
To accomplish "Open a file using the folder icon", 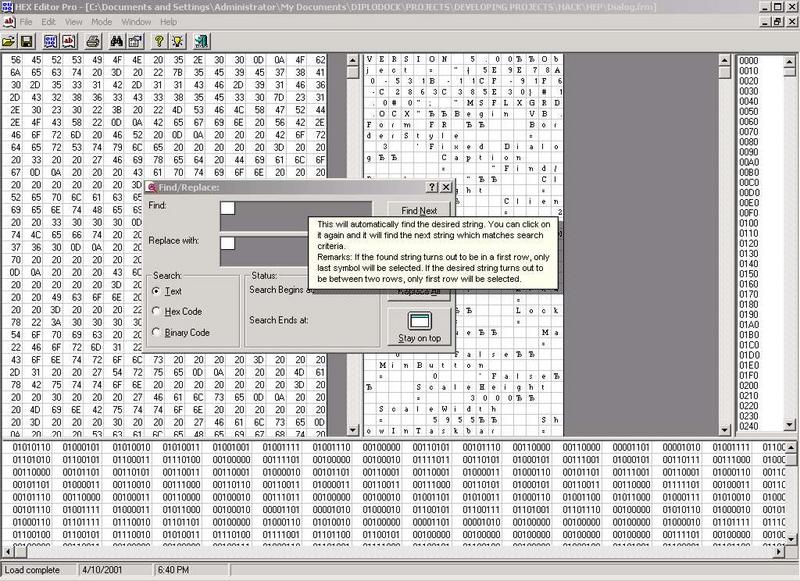I will (x=9, y=41).
